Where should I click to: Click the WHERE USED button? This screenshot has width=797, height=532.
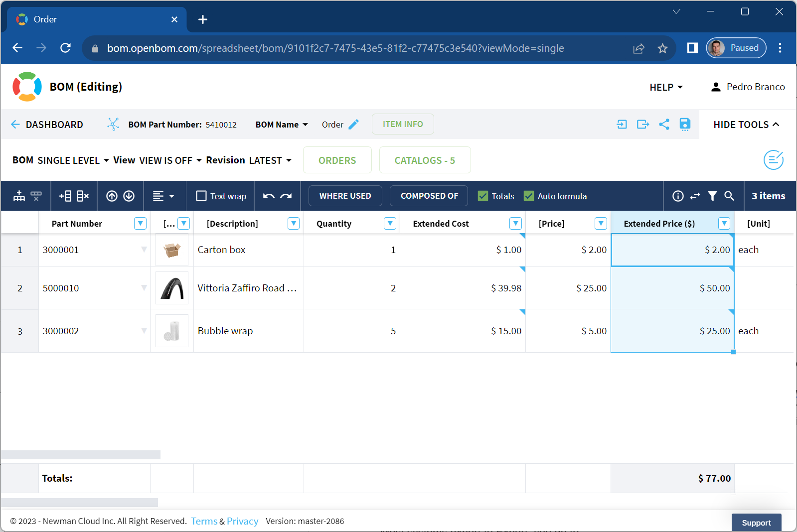click(345, 196)
